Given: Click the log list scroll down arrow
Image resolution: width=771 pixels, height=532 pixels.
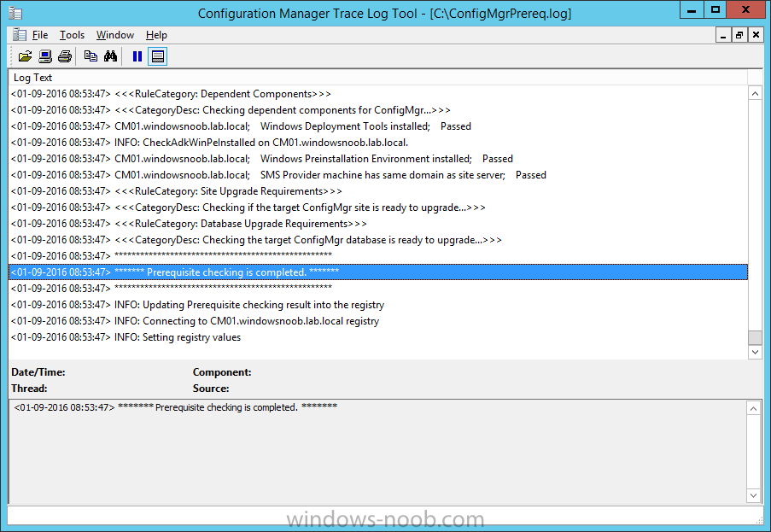Looking at the screenshot, I should tap(755, 352).
